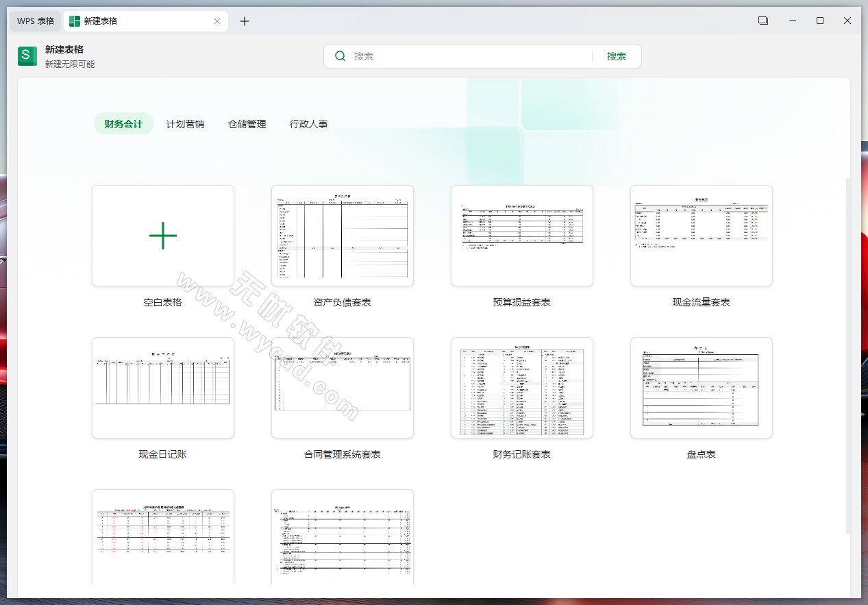Click the 新建无限可能 subtitle text
This screenshot has width=868, height=605.
coord(70,64)
